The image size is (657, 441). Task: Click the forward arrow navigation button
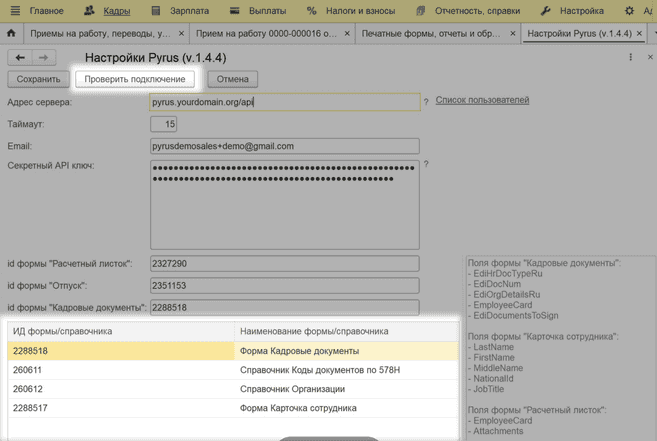coord(43,58)
